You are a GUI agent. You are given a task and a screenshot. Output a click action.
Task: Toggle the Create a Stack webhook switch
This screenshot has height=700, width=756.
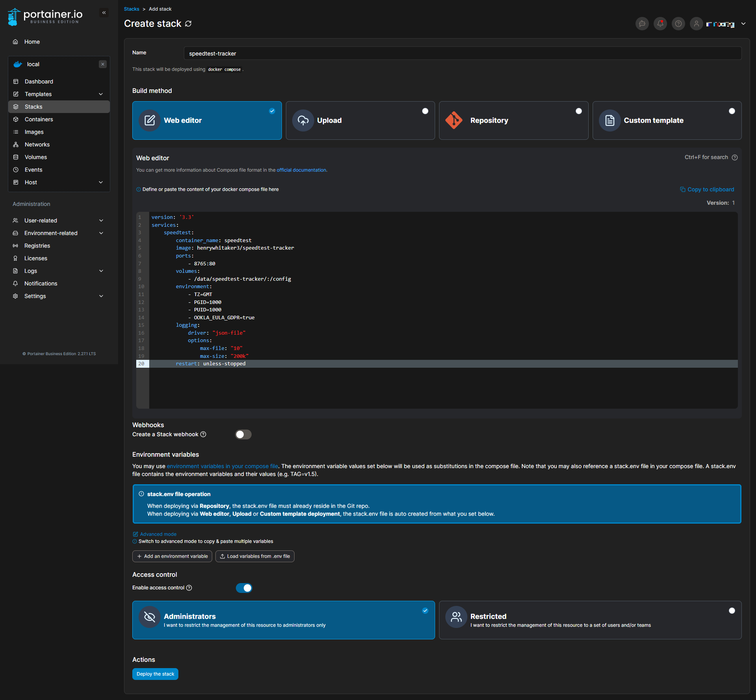(243, 434)
